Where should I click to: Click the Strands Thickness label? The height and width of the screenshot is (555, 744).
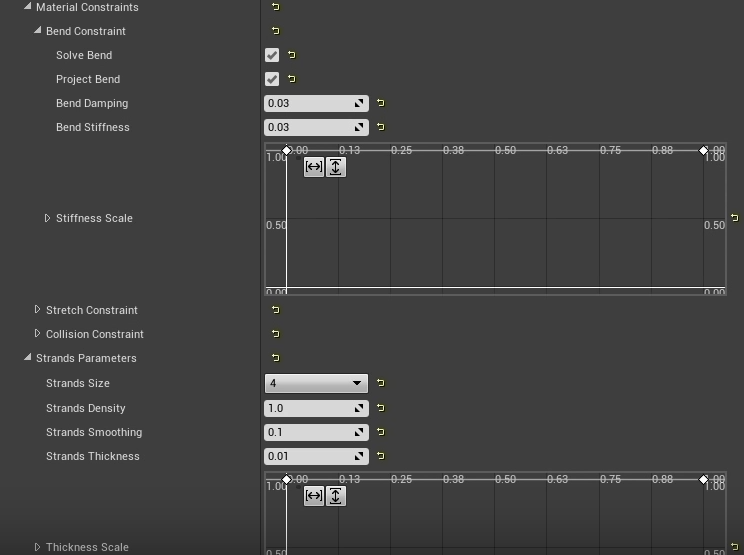(x=93, y=456)
